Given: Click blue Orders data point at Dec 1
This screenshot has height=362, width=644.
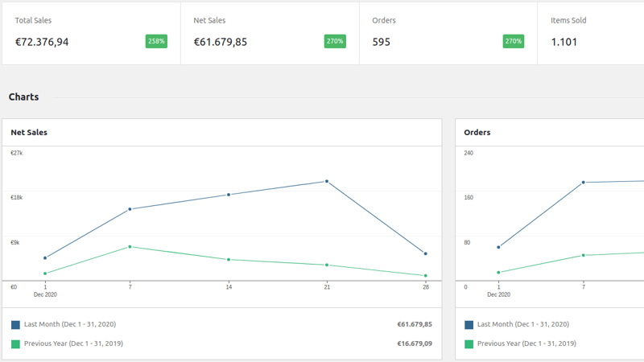Looking at the screenshot, I should 498,247.
